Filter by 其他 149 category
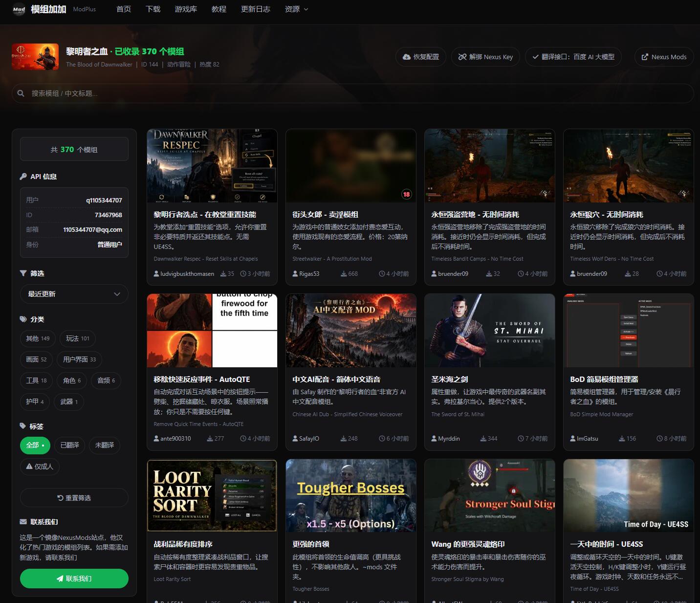 point(38,338)
